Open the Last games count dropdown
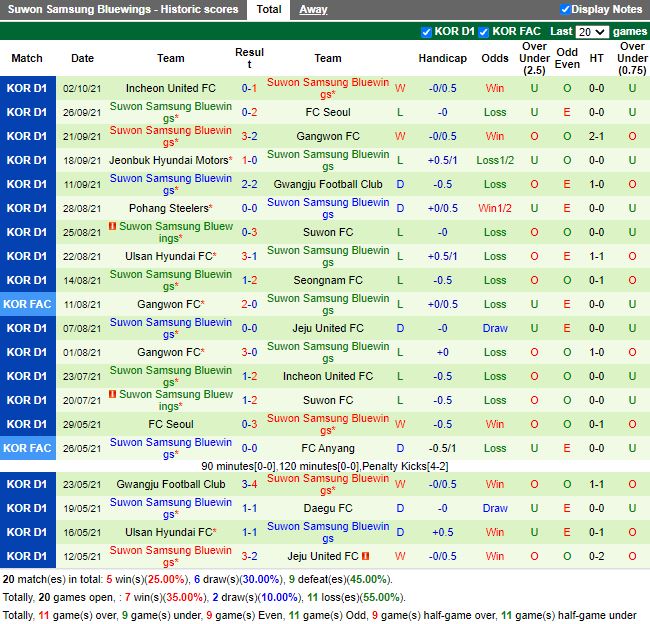This screenshot has height=624, width=650. coord(591,32)
